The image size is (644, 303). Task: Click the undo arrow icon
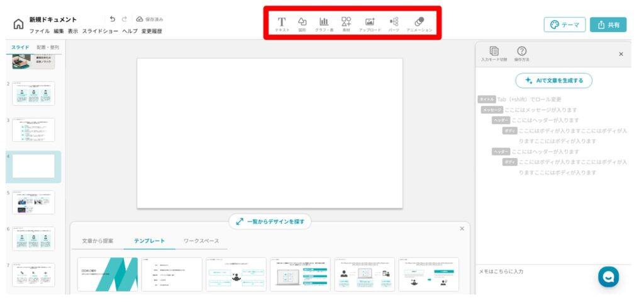113,20
